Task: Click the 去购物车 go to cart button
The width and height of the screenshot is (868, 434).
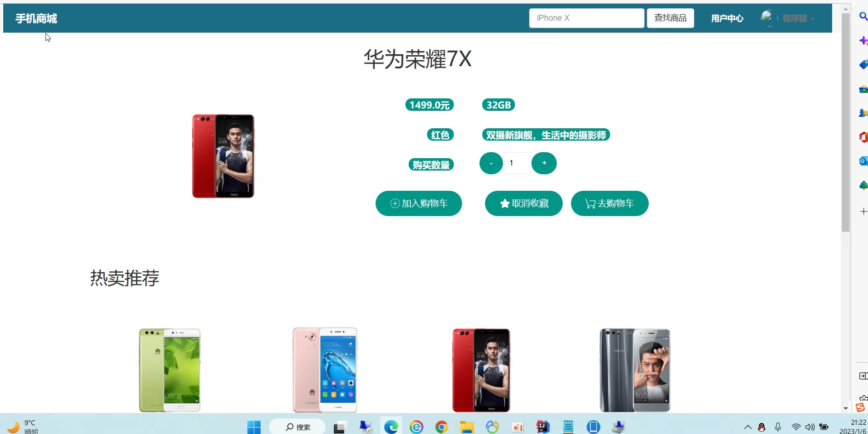Action: pyautogui.click(x=610, y=203)
